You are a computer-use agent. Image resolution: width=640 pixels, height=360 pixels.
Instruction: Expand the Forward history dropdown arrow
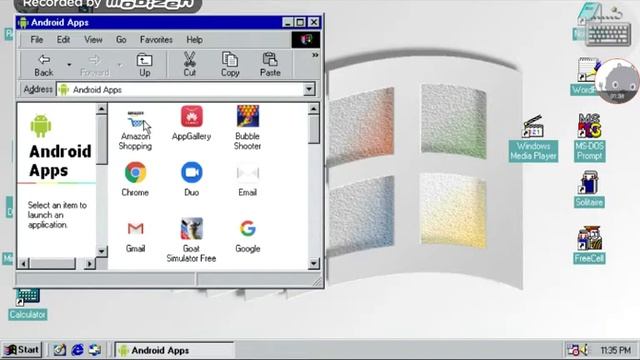pyautogui.click(x=120, y=64)
